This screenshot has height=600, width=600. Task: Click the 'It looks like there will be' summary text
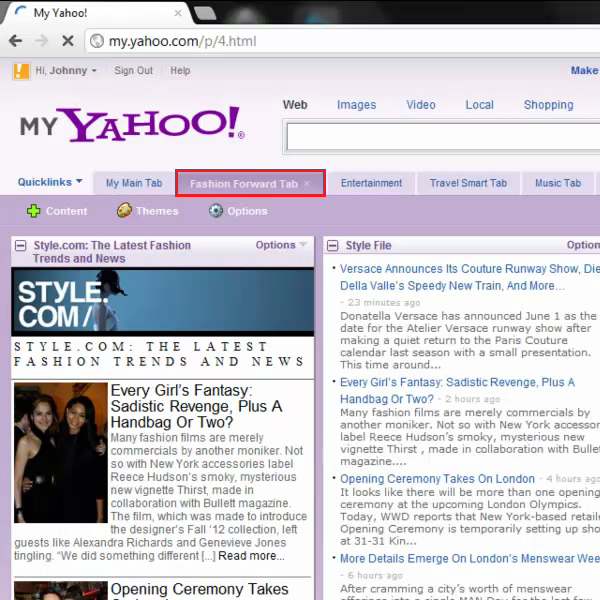pyautogui.click(x=470, y=516)
